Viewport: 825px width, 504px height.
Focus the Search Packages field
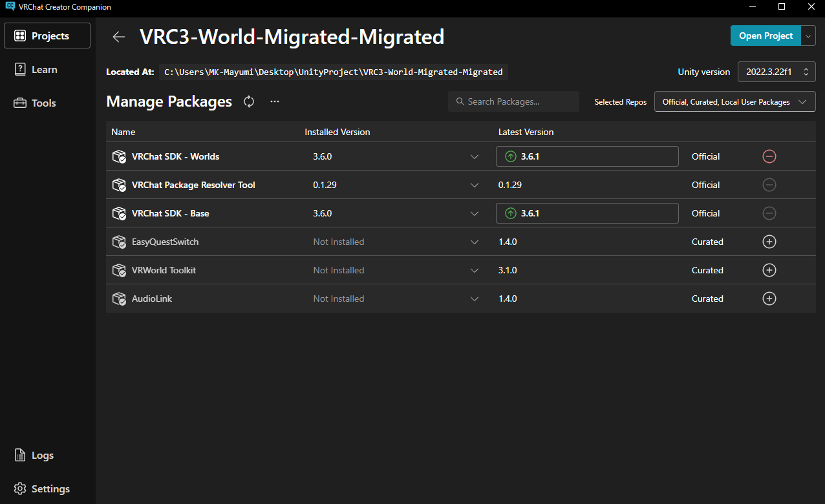coord(513,101)
